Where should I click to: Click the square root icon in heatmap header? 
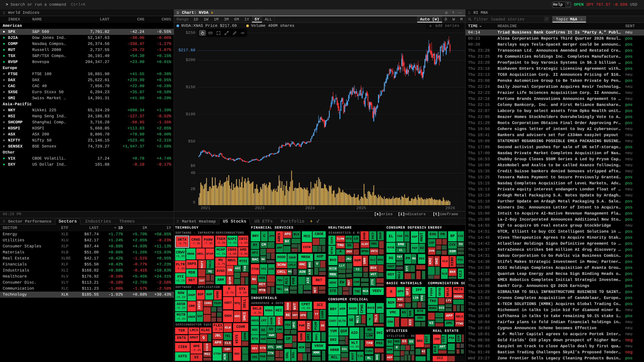[x=318, y=221]
